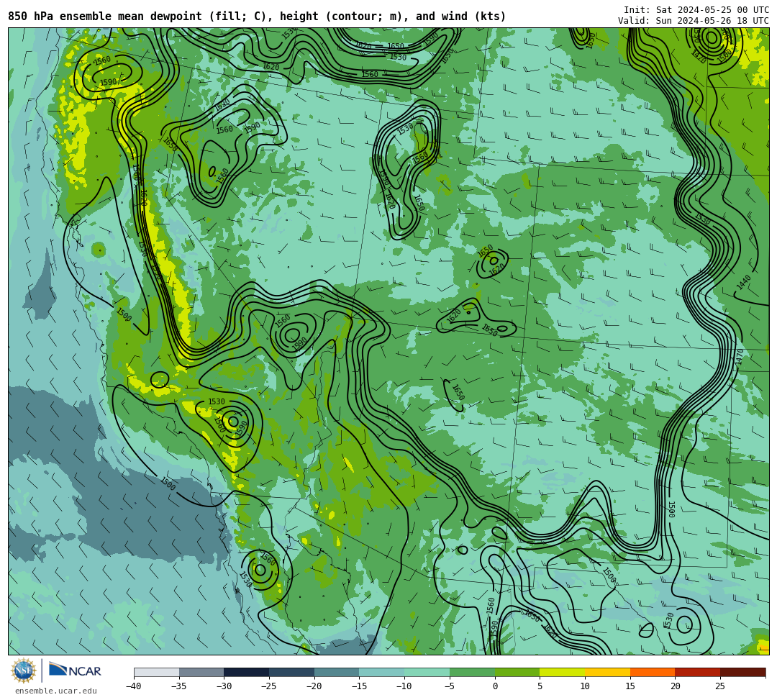The image size is (777, 700).
Task: Pick the mint -10 to -5 colorbar segment
Action: [x=427, y=672]
